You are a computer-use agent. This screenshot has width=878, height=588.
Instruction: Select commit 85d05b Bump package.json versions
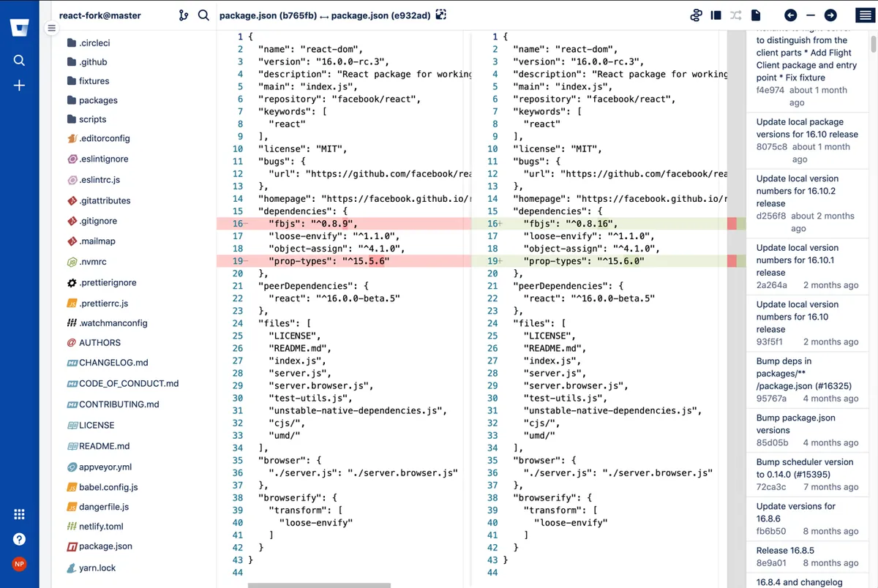click(808, 430)
